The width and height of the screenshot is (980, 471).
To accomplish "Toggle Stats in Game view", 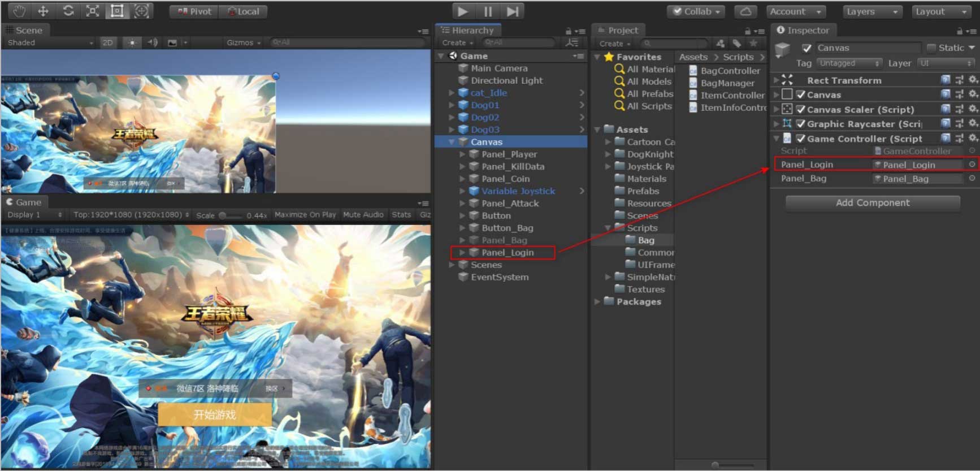I will 401,215.
